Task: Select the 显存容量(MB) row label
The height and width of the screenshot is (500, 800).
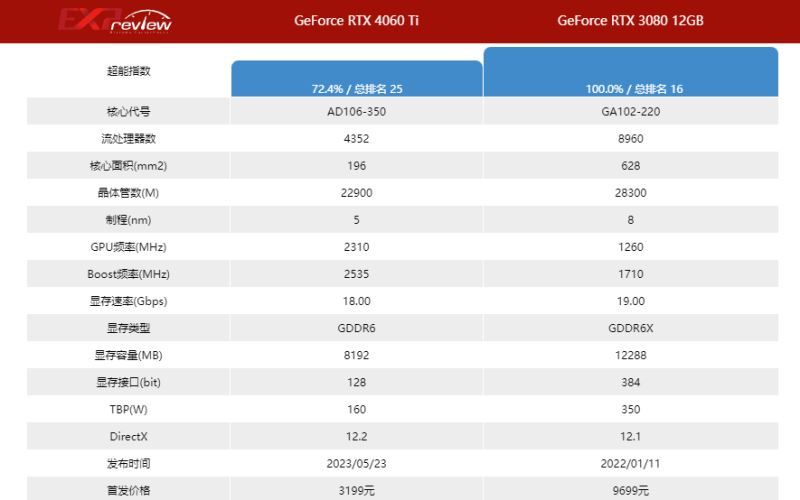Action: [x=128, y=354]
